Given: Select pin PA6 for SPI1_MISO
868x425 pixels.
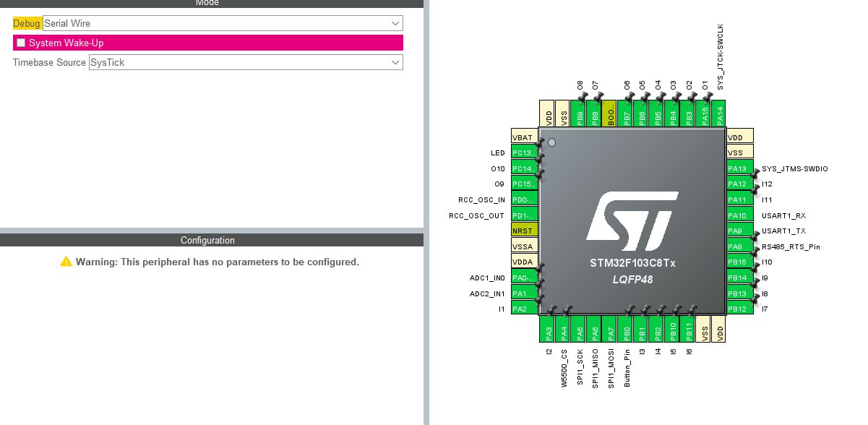Looking at the screenshot, I should coord(594,329).
